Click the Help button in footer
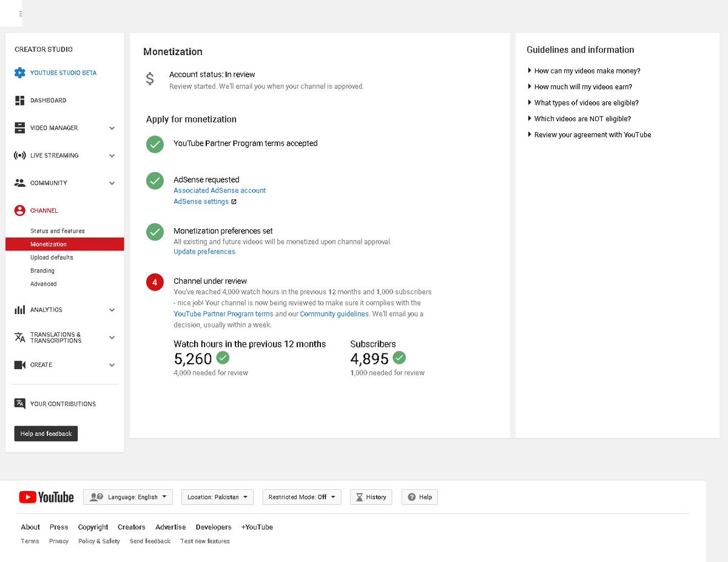The image size is (728, 562). [420, 497]
